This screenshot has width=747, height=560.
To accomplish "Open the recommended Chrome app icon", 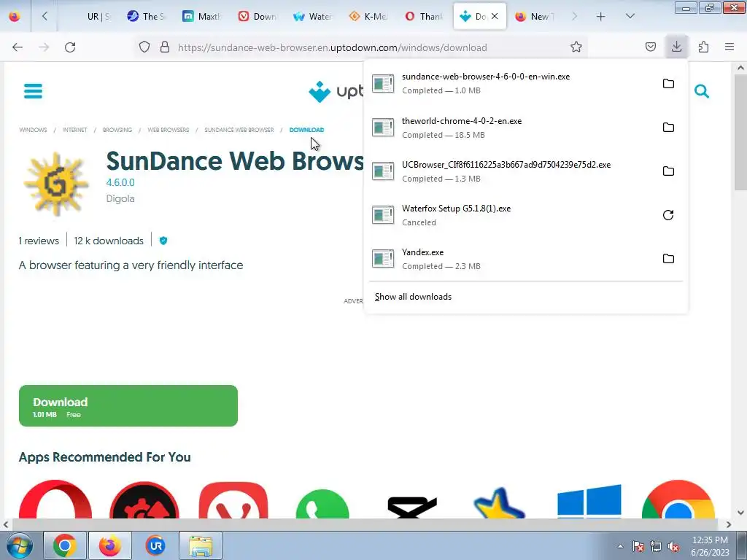I will tap(678, 499).
